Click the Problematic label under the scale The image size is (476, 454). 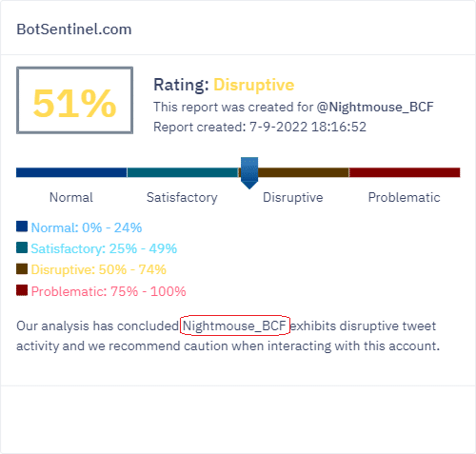(404, 197)
